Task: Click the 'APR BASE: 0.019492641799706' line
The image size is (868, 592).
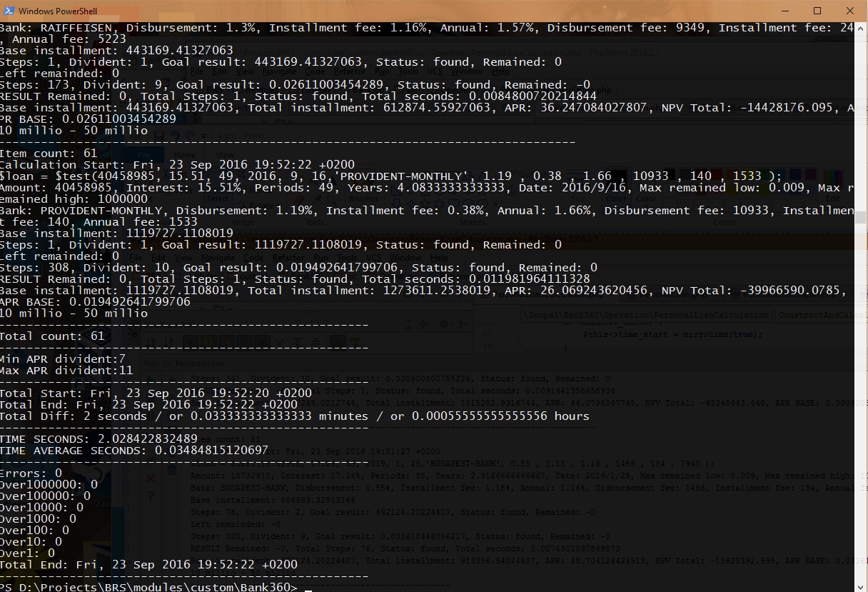Action: 95,302
